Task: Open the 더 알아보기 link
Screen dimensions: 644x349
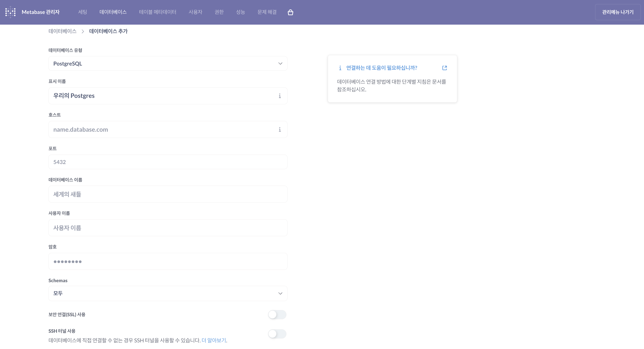Action: (x=214, y=340)
